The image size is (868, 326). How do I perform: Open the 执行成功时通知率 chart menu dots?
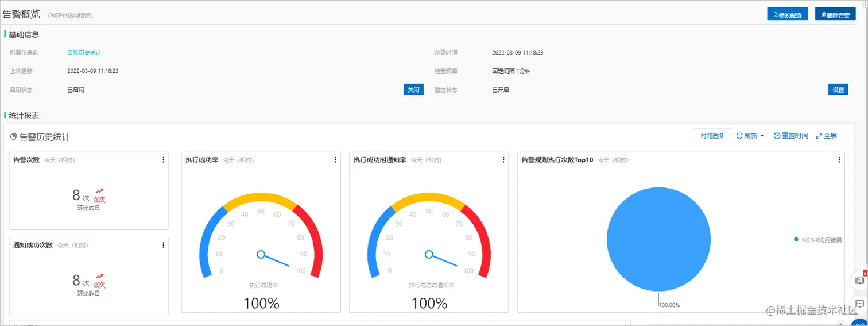pos(503,160)
